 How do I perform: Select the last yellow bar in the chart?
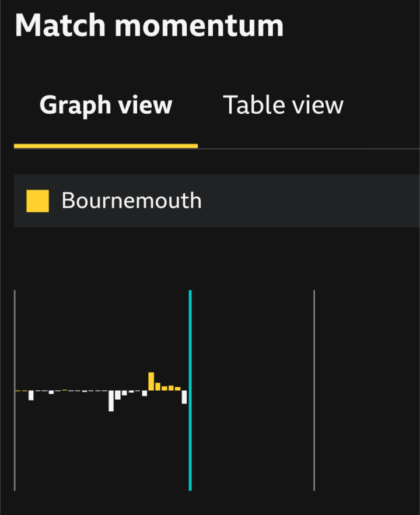click(x=178, y=388)
